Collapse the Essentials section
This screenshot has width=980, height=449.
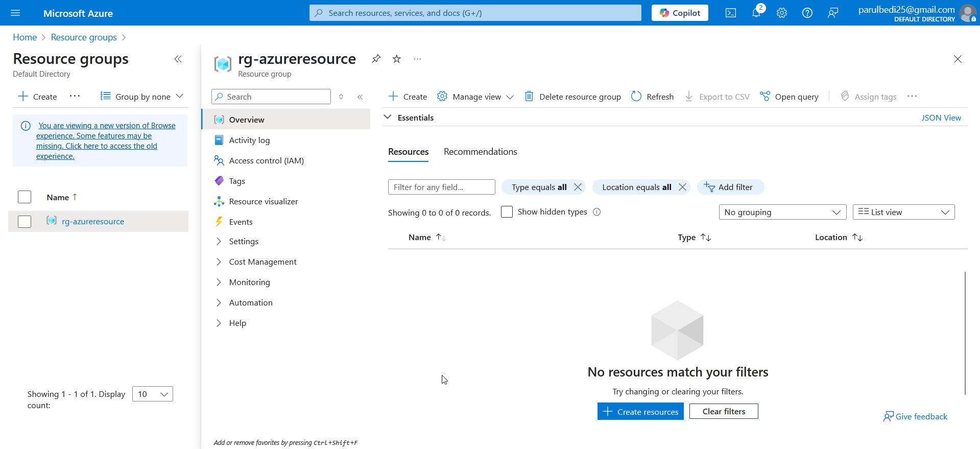click(388, 117)
